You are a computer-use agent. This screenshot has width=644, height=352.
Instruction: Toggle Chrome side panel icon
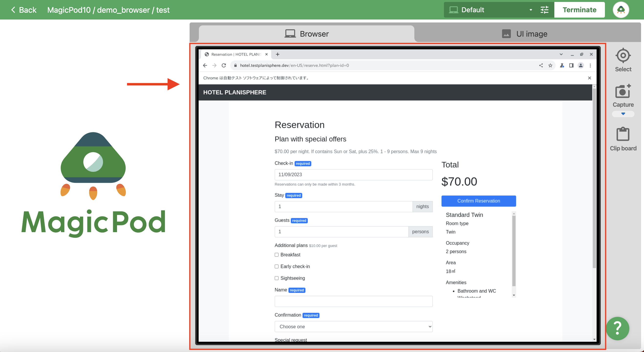(571, 65)
